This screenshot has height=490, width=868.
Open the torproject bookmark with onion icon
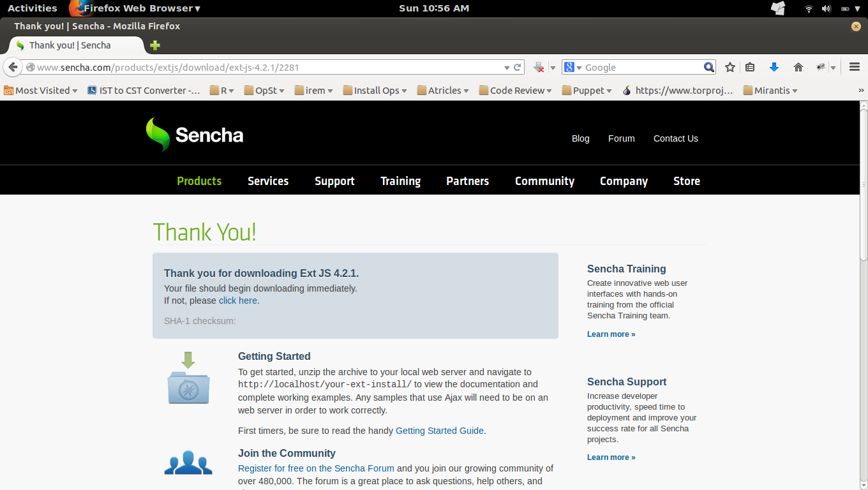[678, 91]
